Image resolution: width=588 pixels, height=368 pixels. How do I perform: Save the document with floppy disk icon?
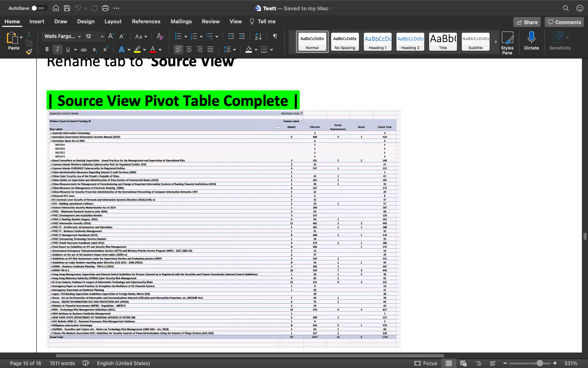pos(67,8)
